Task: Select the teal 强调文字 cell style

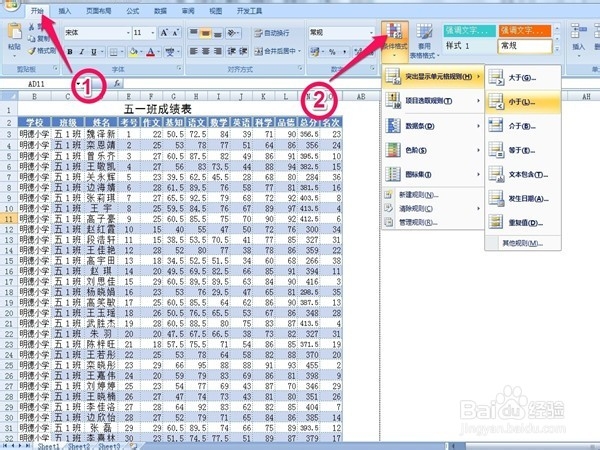Action: pos(470,31)
